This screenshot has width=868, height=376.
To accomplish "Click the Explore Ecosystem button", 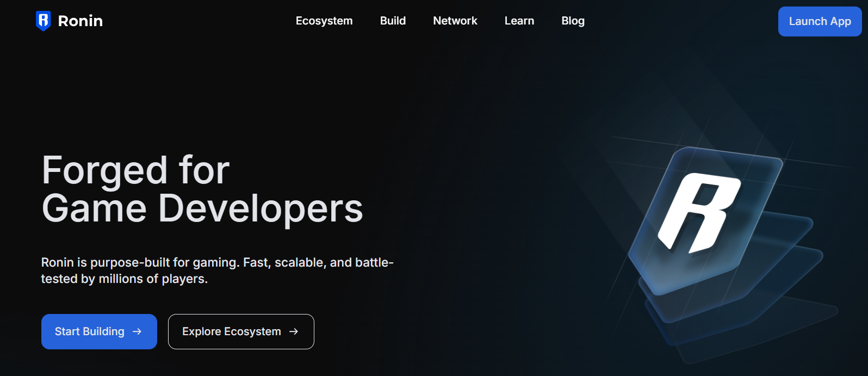I will pyautogui.click(x=241, y=331).
